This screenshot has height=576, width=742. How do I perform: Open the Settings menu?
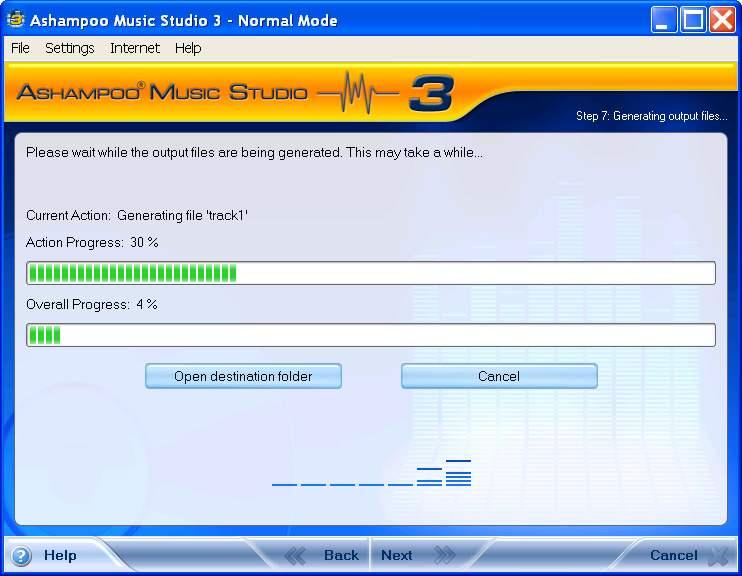69,48
